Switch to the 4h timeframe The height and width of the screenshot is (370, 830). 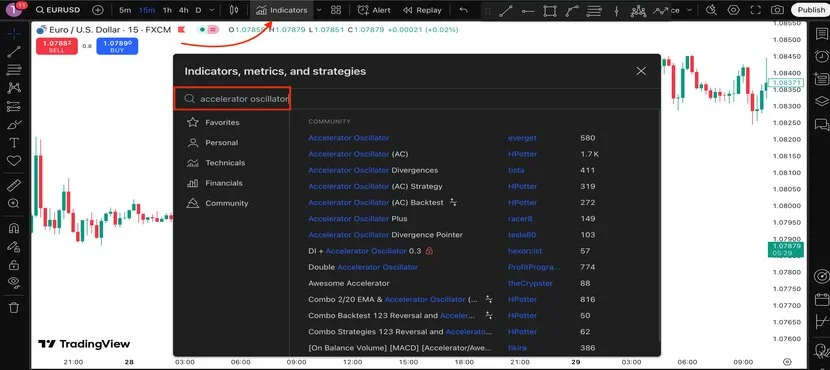(x=183, y=10)
